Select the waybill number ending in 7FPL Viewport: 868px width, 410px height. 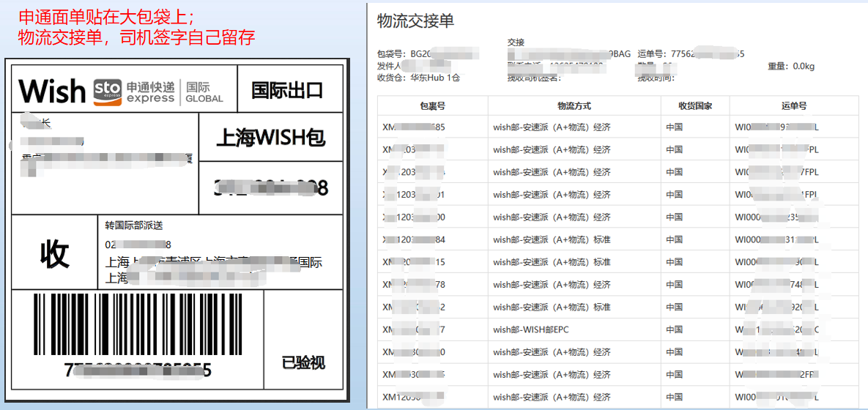[776, 172]
